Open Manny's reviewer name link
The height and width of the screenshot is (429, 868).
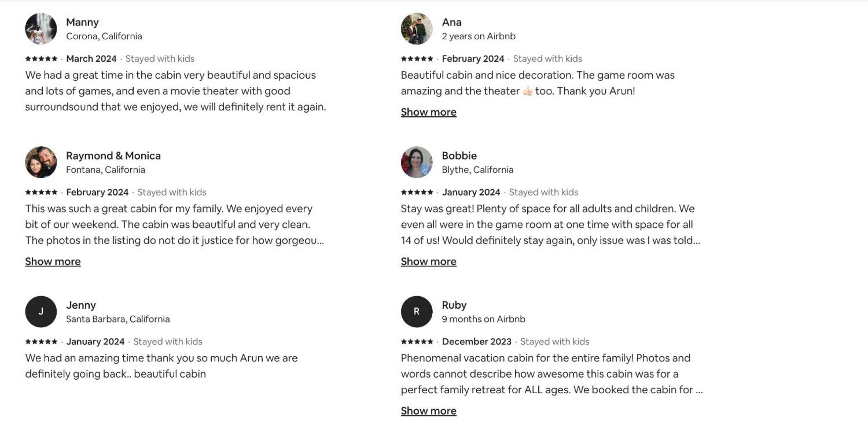tap(82, 22)
